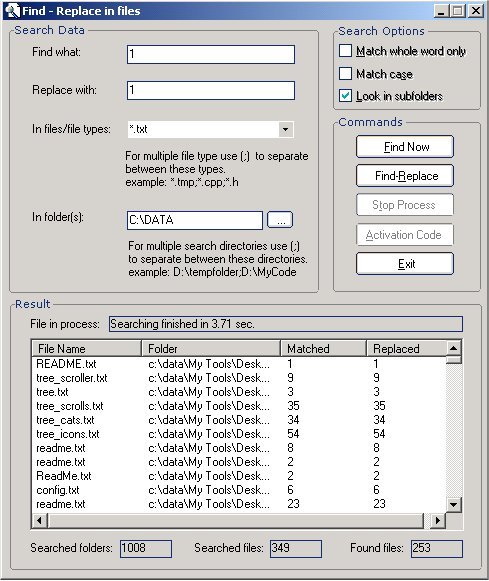The height and width of the screenshot is (581, 489).
Task: Sort results by Folder column header
Action: coord(211,349)
